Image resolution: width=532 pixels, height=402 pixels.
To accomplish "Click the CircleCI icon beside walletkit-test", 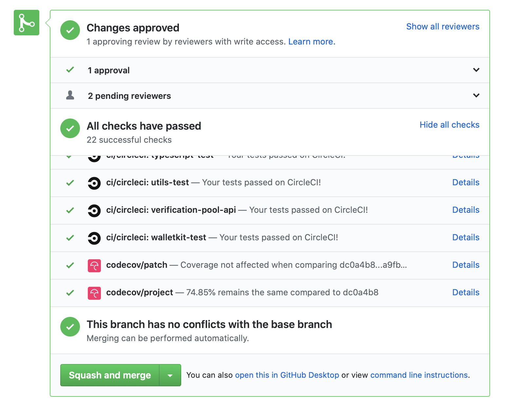I will click(94, 238).
